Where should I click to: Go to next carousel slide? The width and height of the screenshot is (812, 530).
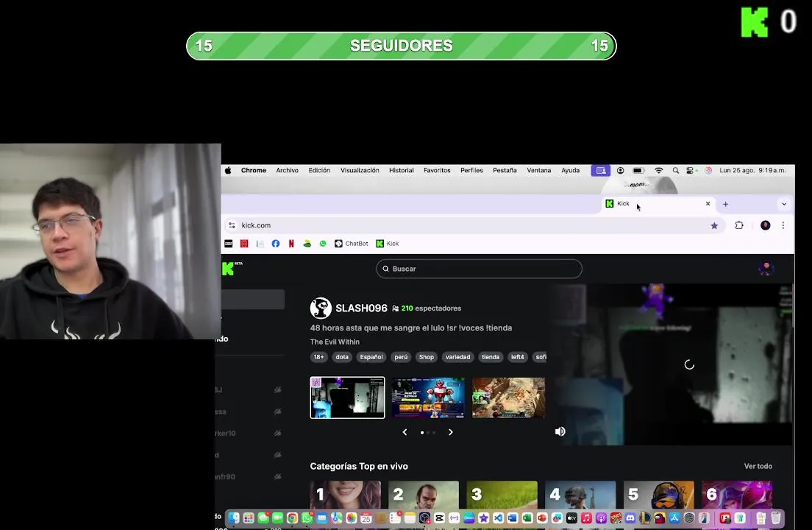click(451, 432)
